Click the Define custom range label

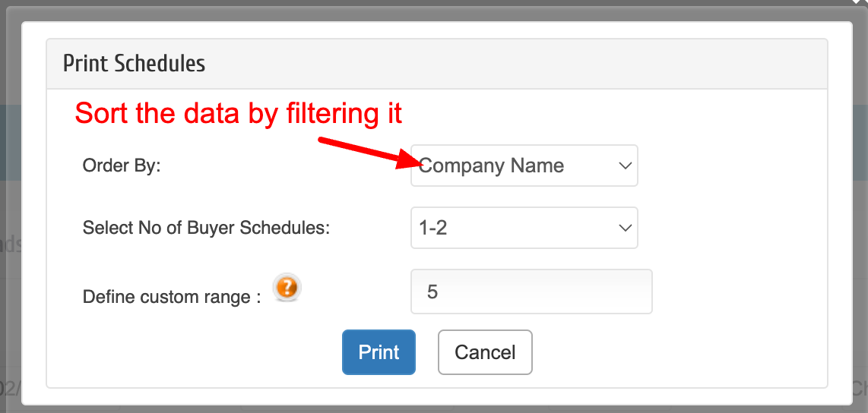(172, 297)
